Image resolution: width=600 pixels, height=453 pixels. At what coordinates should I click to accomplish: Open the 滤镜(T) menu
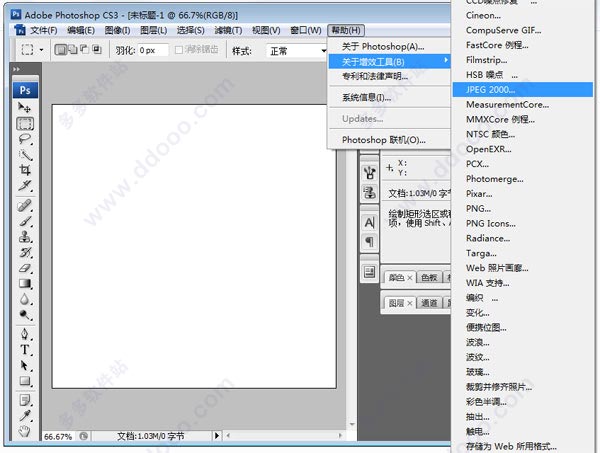click(x=228, y=30)
